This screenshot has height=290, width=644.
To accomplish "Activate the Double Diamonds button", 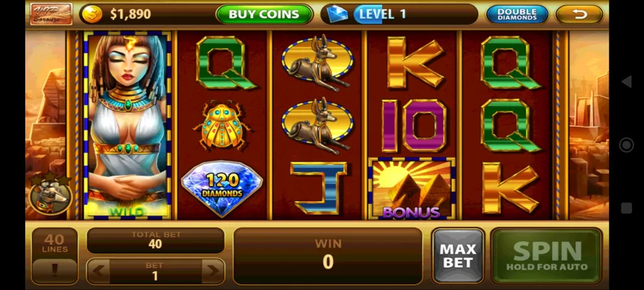I will pyautogui.click(x=517, y=14).
